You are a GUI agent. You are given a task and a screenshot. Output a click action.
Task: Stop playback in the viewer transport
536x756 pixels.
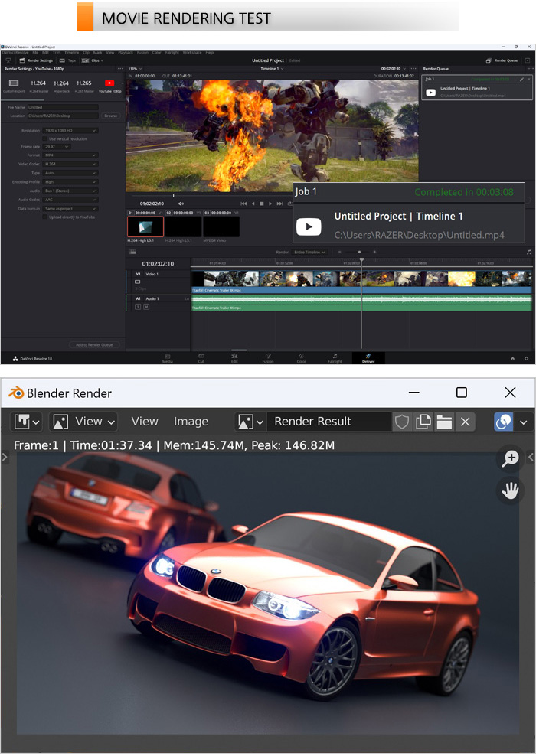coord(261,204)
